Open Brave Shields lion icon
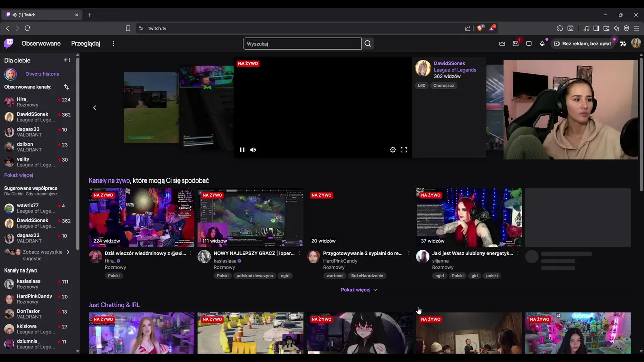Viewport: 644px width, 362px height. (x=480, y=28)
